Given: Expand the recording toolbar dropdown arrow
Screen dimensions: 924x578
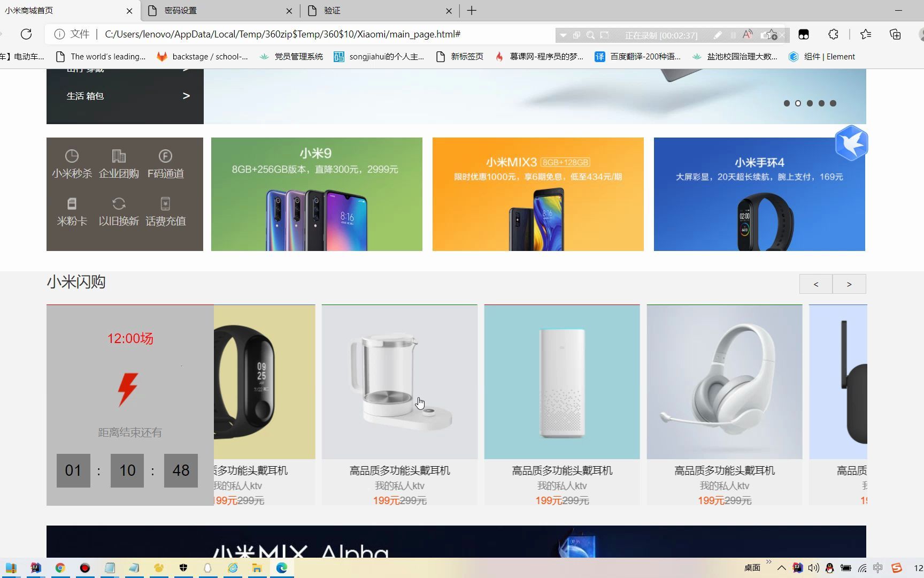Looking at the screenshot, I should click(563, 35).
